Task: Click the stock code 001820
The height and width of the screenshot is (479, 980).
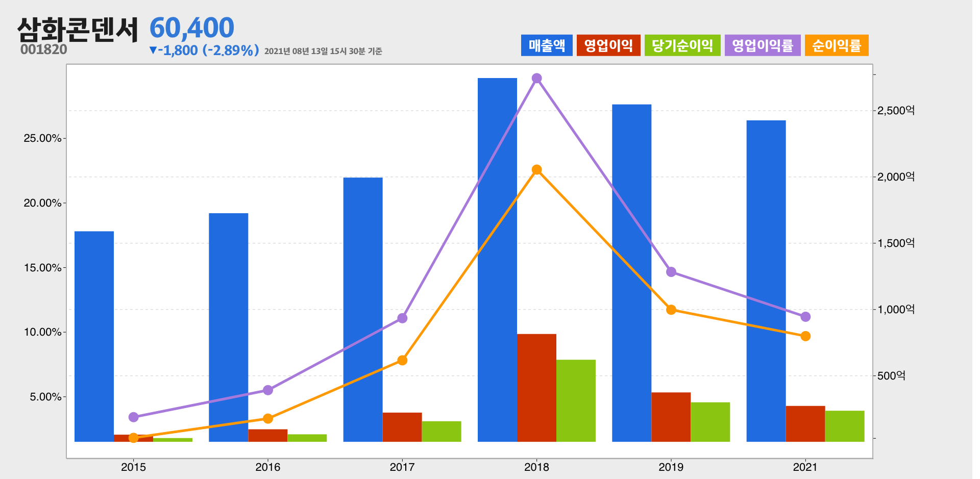Action: (44, 49)
